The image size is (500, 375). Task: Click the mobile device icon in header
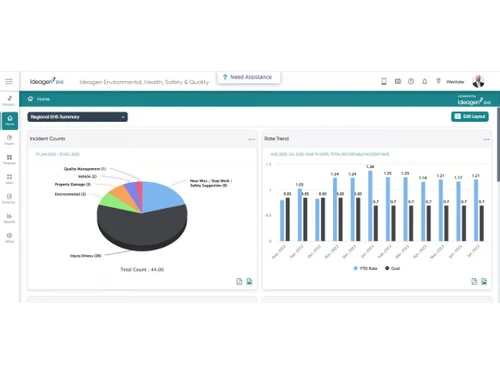pos(384,81)
